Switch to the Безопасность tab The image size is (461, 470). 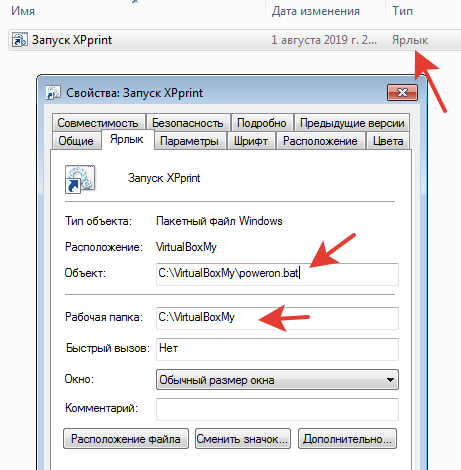(188, 123)
